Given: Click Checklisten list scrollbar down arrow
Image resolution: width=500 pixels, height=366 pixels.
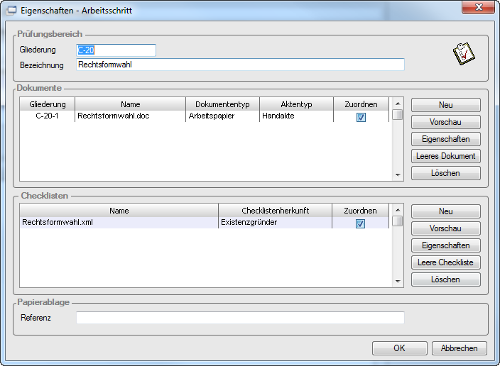Looking at the screenshot, I should coord(397,281).
